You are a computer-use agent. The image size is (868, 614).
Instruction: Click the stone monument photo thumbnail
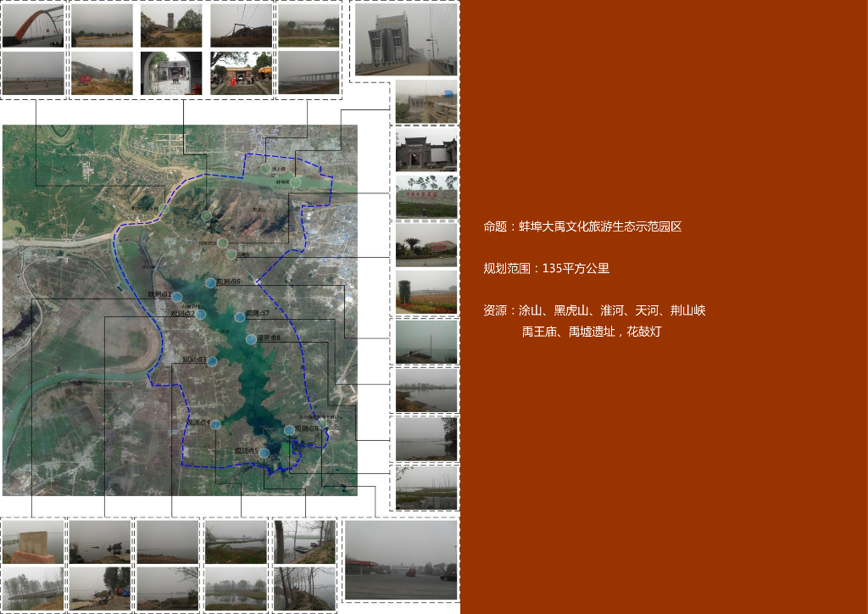pyautogui.click(x=33, y=541)
